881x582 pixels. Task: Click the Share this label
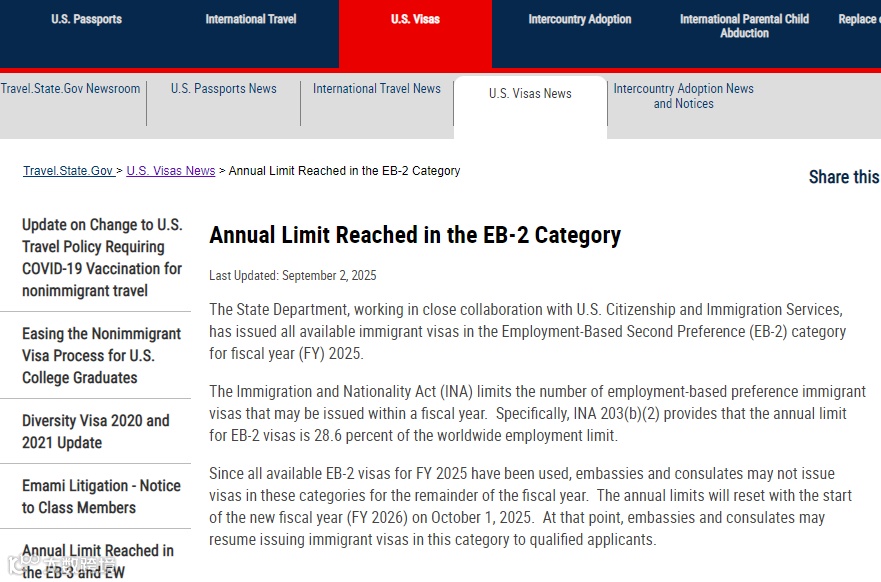pyautogui.click(x=844, y=177)
